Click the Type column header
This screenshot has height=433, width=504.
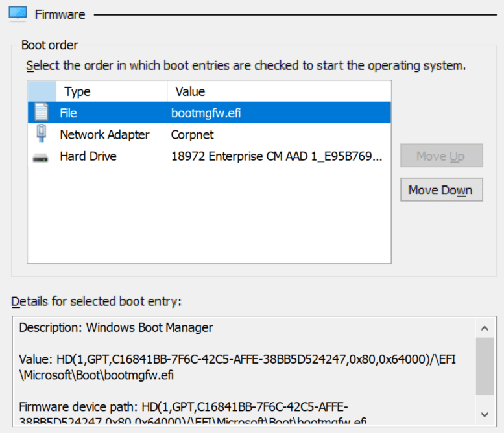pos(112,91)
